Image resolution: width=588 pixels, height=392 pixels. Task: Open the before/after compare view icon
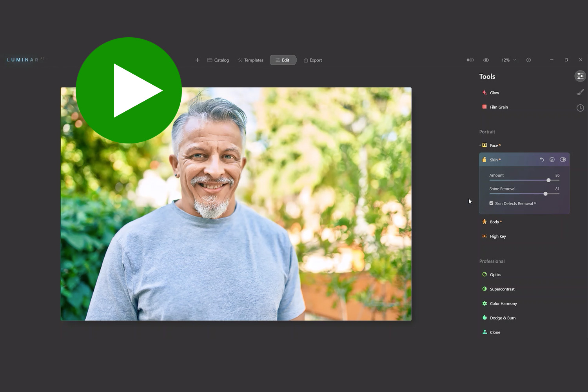click(470, 60)
